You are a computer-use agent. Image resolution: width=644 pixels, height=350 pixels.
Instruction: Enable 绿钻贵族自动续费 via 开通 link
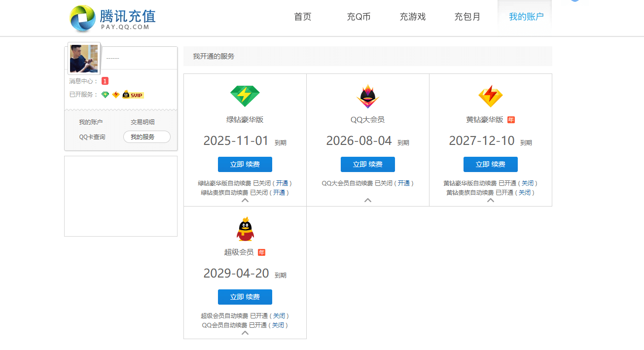click(279, 193)
